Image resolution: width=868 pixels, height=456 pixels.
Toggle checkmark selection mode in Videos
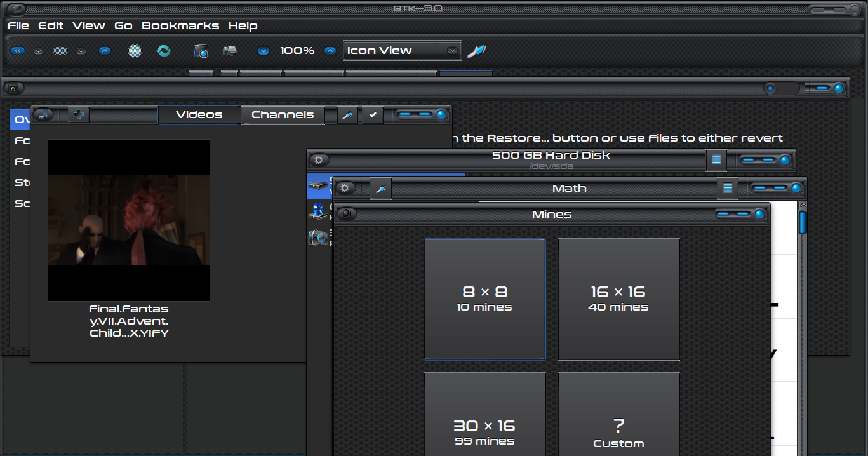[x=373, y=115]
